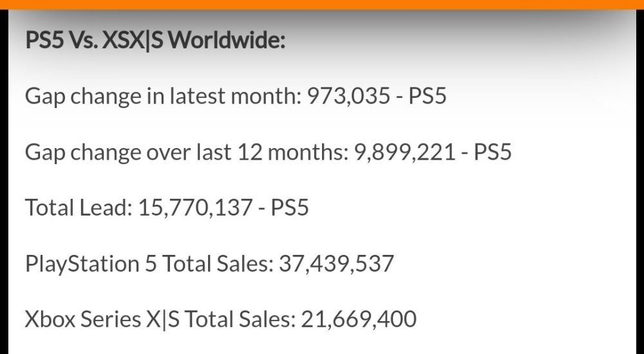644x354 pixels.
Task: Click 'PlayStation 5 Total Sales:' label
Action: tap(149, 263)
